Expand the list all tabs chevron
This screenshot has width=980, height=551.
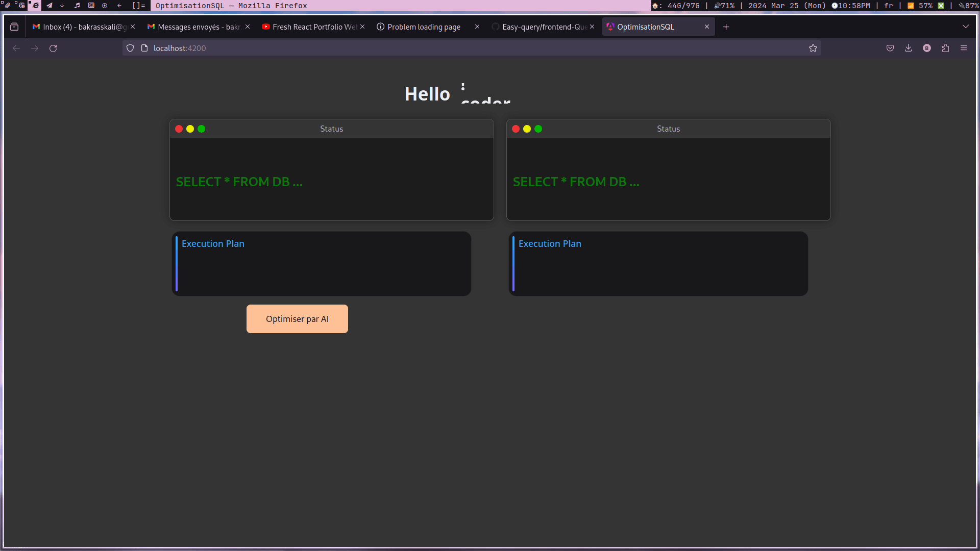click(966, 27)
